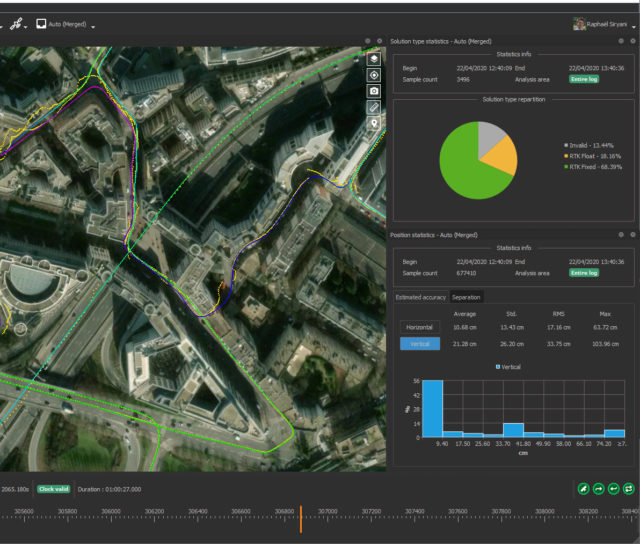
Task: Select the Horizontal row button
Action: point(419,327)
